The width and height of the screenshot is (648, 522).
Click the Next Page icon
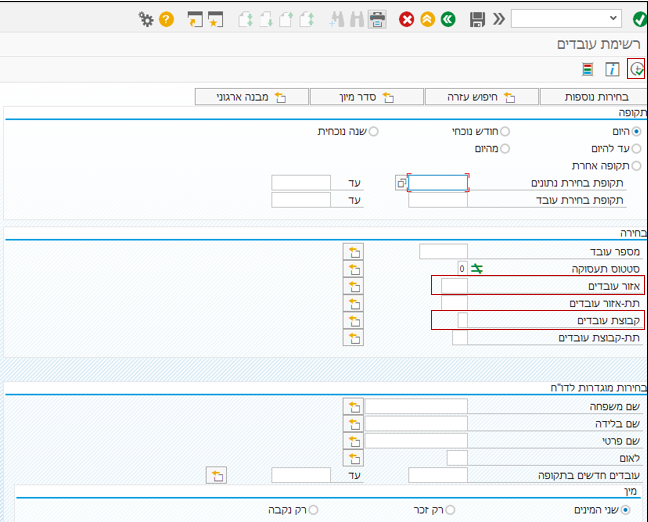[x=266, y=19]
